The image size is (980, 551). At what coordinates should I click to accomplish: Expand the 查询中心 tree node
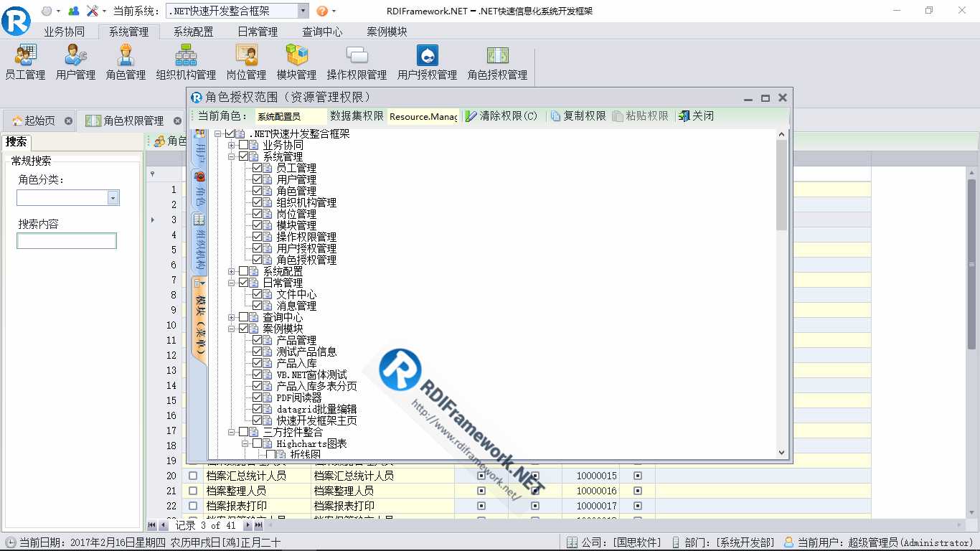point(232,318)
